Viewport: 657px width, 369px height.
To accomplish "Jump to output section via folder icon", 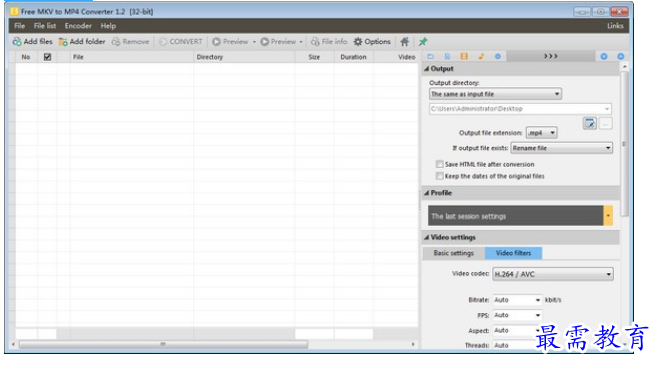I will [430, 56].
